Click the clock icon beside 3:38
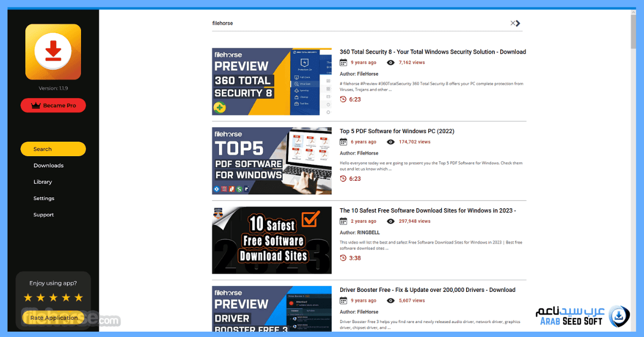The height and width of the screenshot is (337, 644). click(343, 258)
